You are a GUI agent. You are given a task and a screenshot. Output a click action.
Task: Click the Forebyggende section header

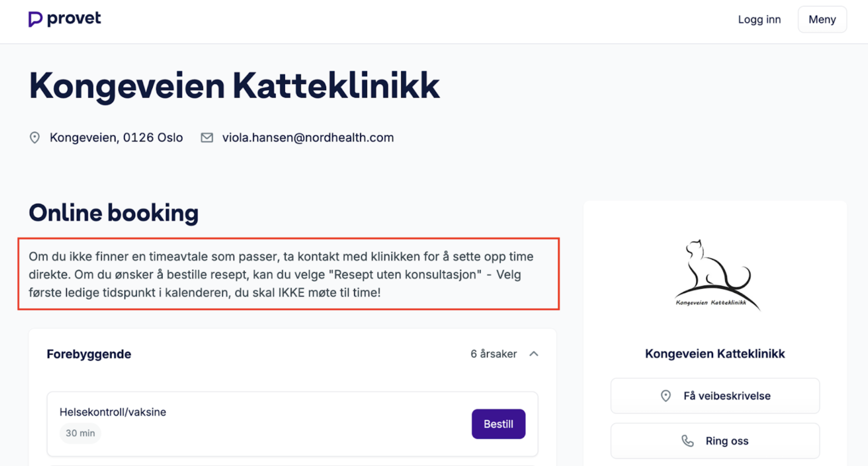coord(89,354)
